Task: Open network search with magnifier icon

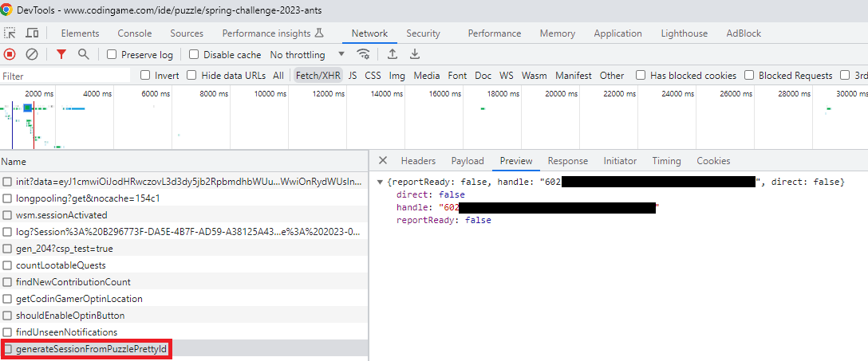Action: (83, 54)
